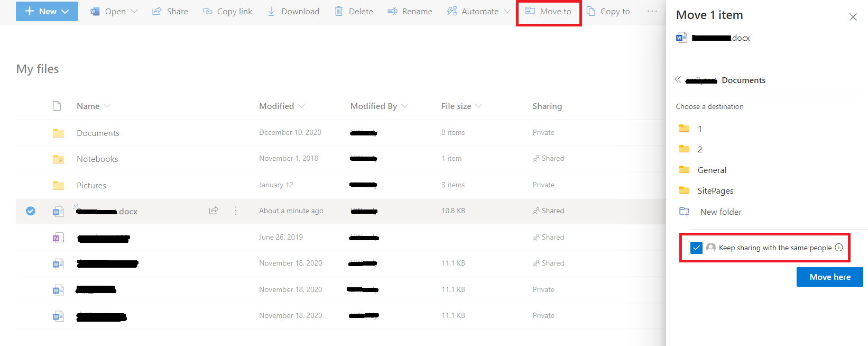The height and width of the screenshot is (346, 868).
Task: Click the Rename command
Action: 410,11
